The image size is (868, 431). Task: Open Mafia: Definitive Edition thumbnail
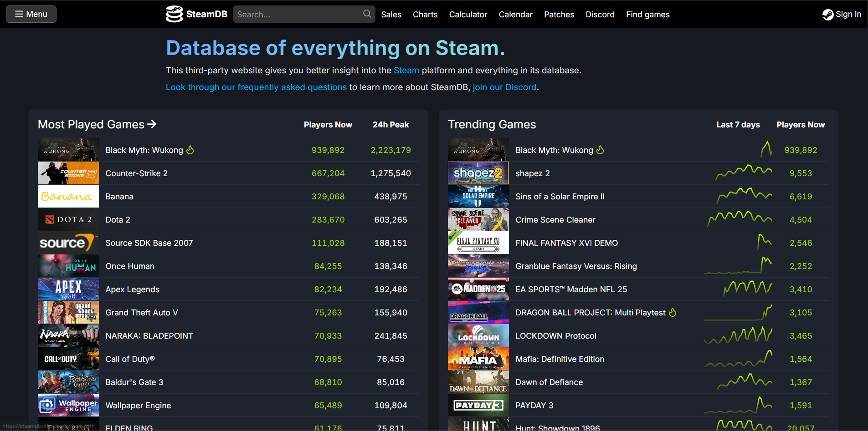478,359
